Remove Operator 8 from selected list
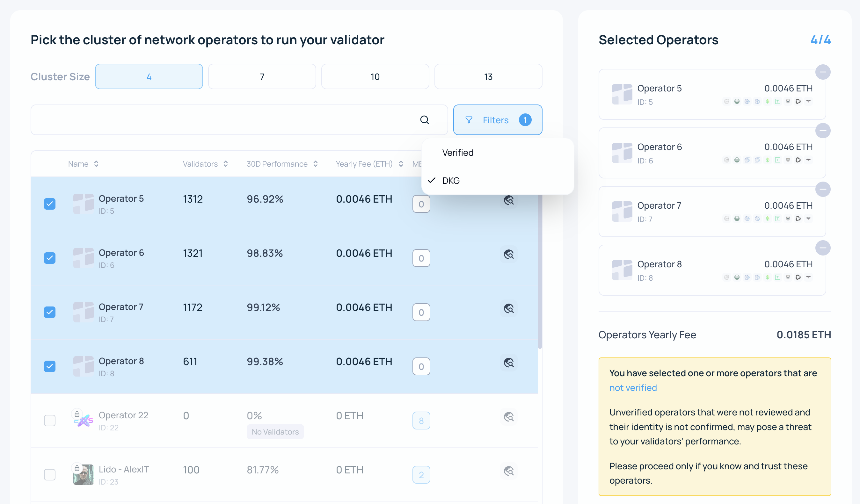This screenshot has width=860, height=504. (822, 248)
